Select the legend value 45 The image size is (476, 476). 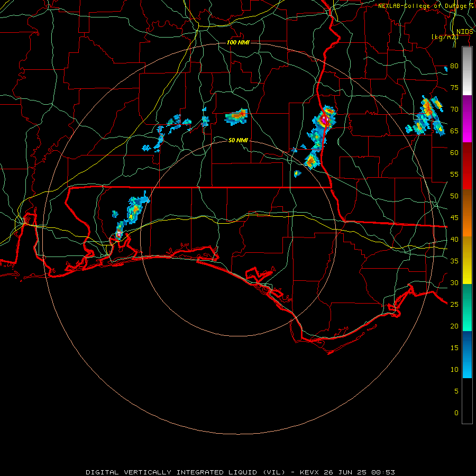[x=454, y=218]
